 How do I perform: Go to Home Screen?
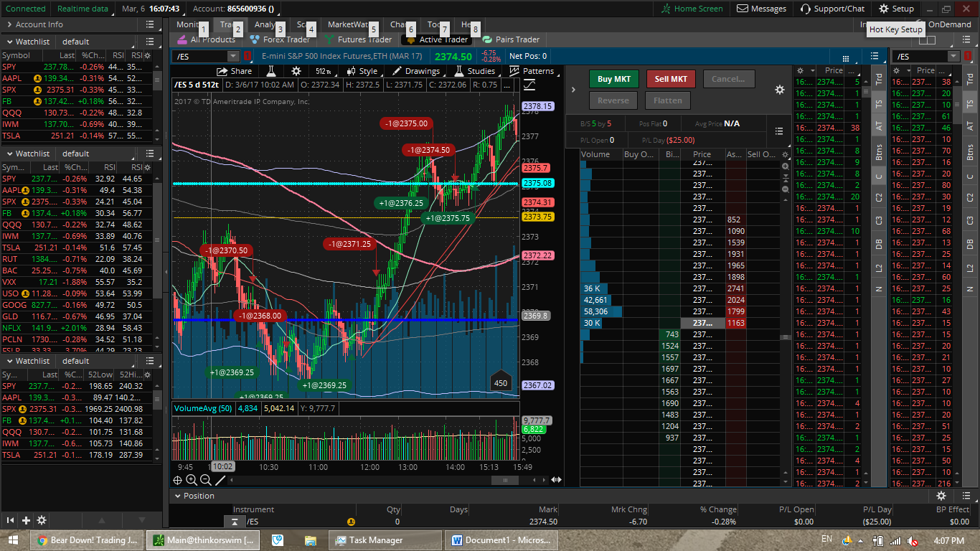tap(692, 9)
